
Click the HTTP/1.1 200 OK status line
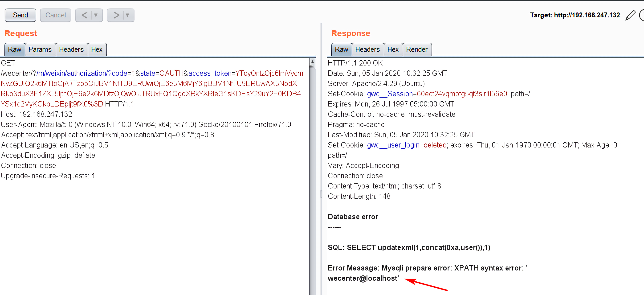click(x=355, y=63)
